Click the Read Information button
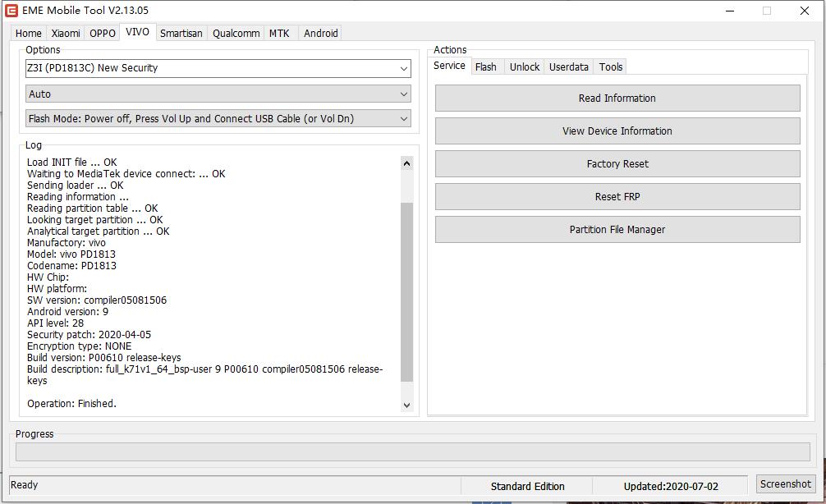The image size is (826, 504). tap(617, 98)
